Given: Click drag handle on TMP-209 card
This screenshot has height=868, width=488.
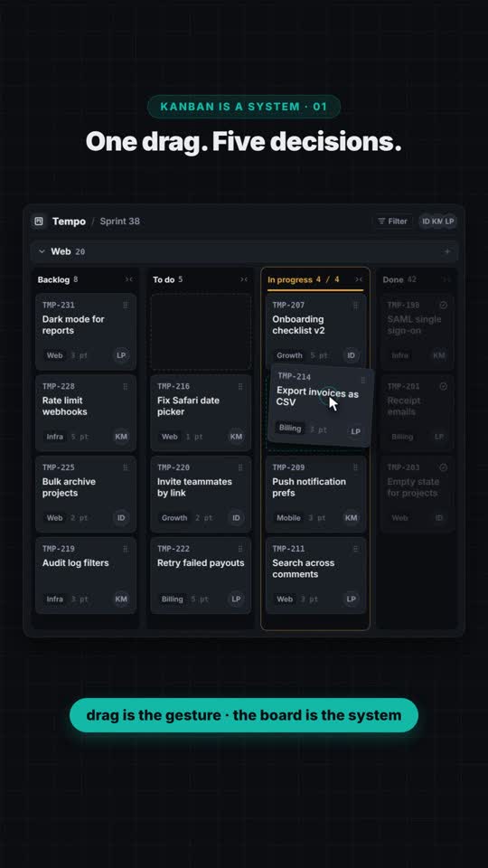Looking at the screenshot, I should [x=355, y=467].
